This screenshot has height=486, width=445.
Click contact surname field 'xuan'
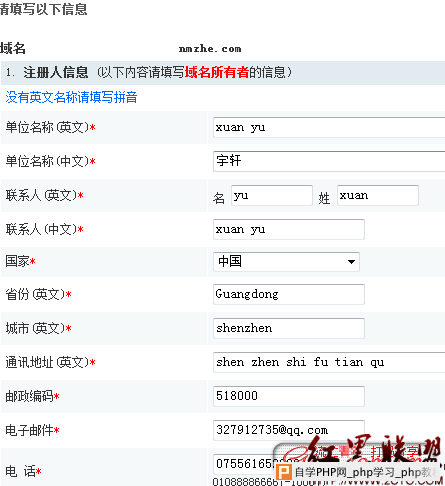pos(378,195)
